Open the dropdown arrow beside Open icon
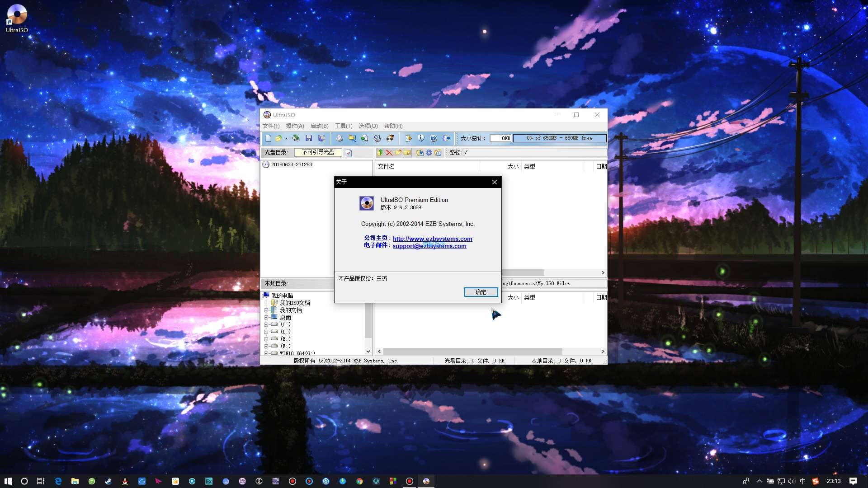Image resolution: width=868 pixels, height=488 pixels. (x=286, y=138)
